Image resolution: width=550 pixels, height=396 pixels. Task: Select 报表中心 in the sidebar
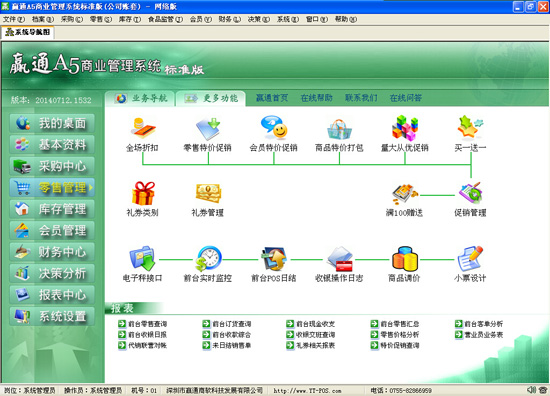[52, 295]
